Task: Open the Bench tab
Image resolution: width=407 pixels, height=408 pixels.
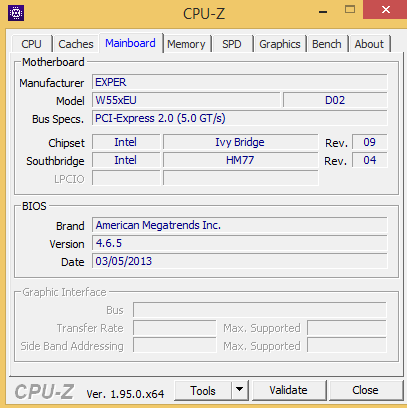Action: [327, 44]
